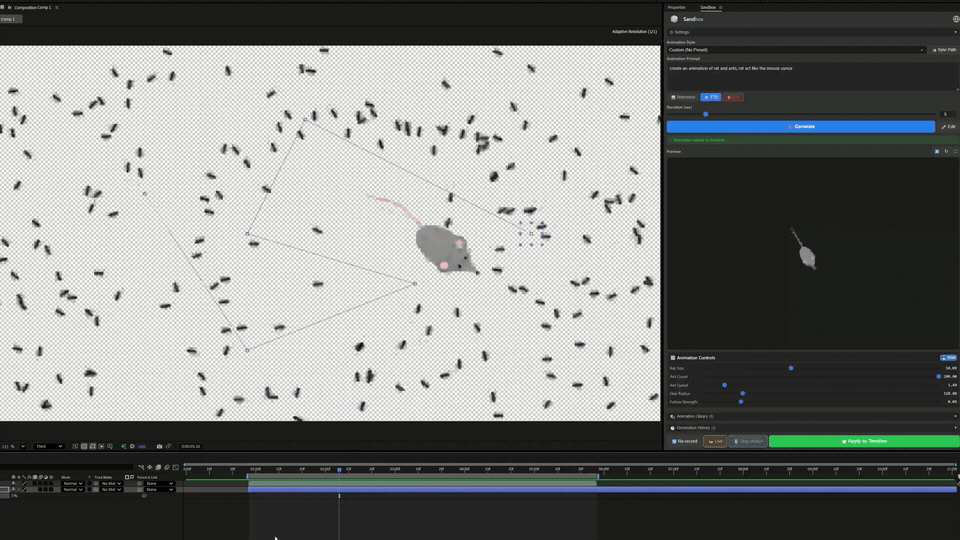Select the Composition Comp 1 tab
The image size is (960, 540).
tap(32, 7)
